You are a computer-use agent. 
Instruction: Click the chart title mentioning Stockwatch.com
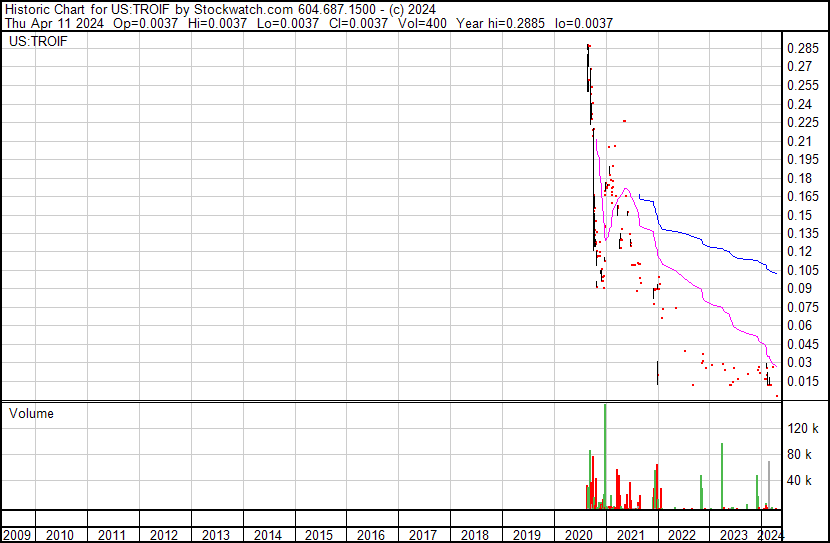pyautogui.click(x=220, y=10)
